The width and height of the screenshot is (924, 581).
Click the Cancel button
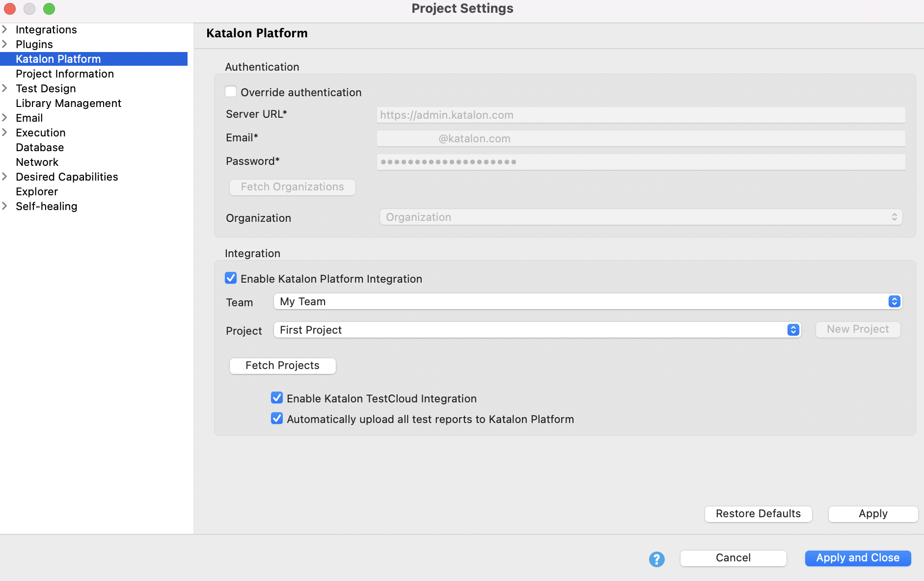[x=733, y=558]
